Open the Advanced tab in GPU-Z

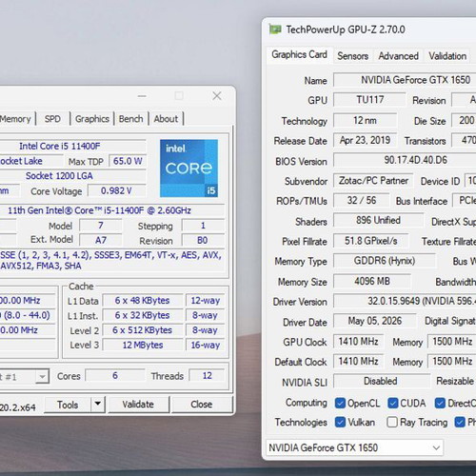398,56
